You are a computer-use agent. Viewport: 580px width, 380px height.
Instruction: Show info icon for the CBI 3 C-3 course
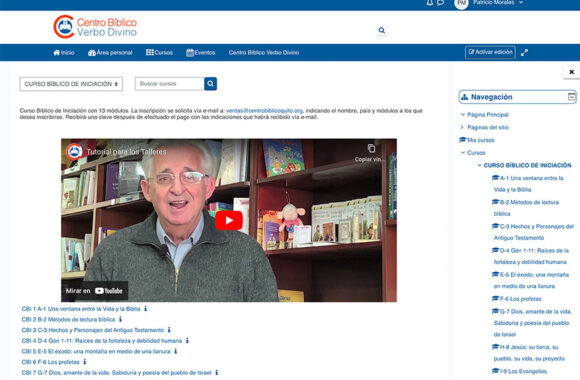point(169,330)
